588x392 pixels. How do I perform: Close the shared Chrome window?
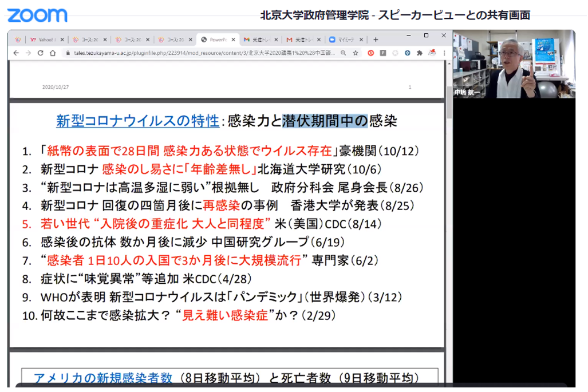coord(444,35)
